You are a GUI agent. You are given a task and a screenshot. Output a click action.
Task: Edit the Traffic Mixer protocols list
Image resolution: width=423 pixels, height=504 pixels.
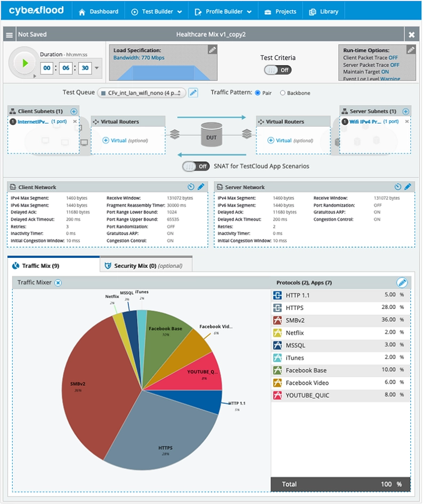tap(402, 282)
